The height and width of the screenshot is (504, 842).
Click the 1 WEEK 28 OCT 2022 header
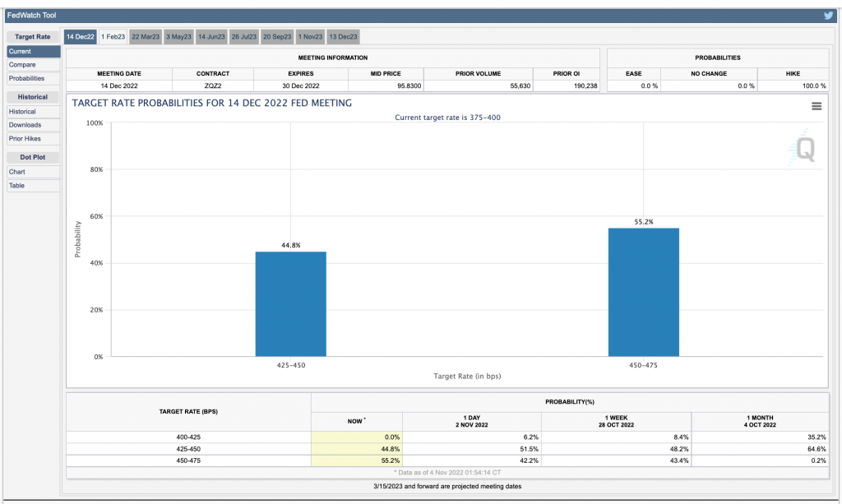click(616, 421)
